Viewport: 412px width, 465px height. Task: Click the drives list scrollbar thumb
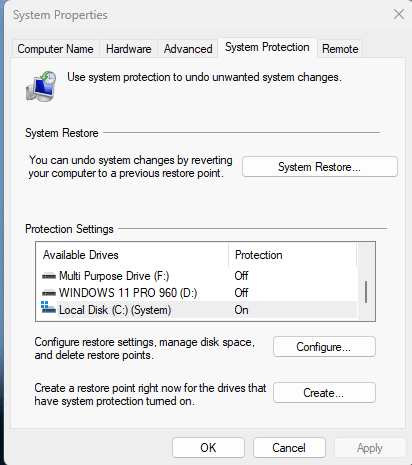(x=366, y=292)
